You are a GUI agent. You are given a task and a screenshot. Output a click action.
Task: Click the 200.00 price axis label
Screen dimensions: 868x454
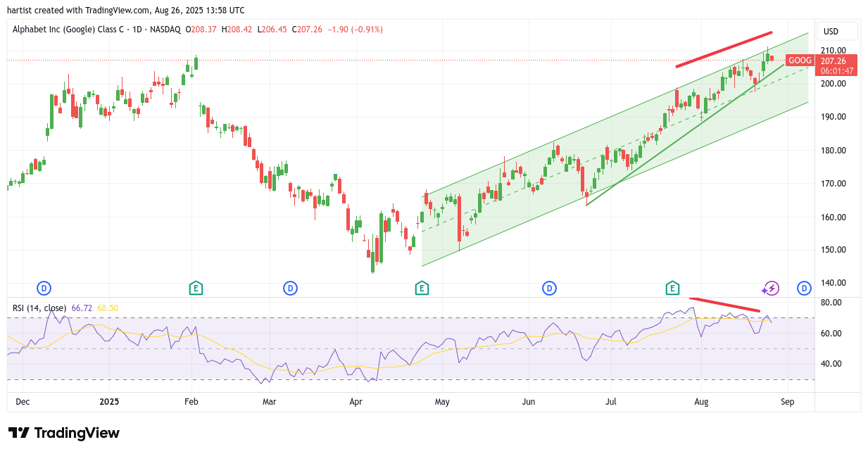tap(834, 83)
